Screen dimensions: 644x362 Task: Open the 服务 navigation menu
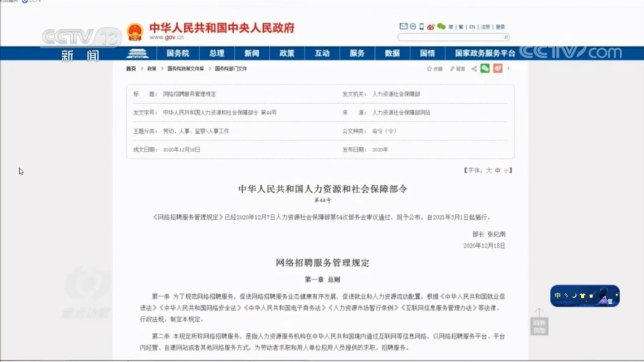[357, 53]
